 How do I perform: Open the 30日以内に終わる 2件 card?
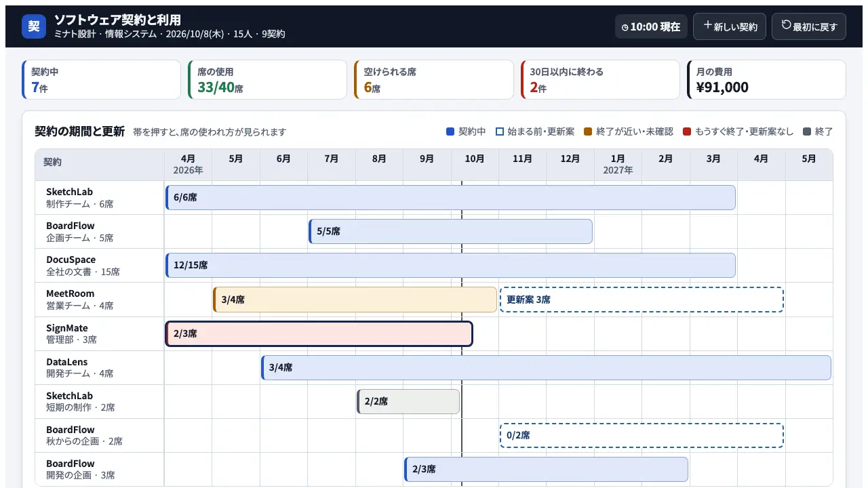pyautogui.click(x=599, y=80)
